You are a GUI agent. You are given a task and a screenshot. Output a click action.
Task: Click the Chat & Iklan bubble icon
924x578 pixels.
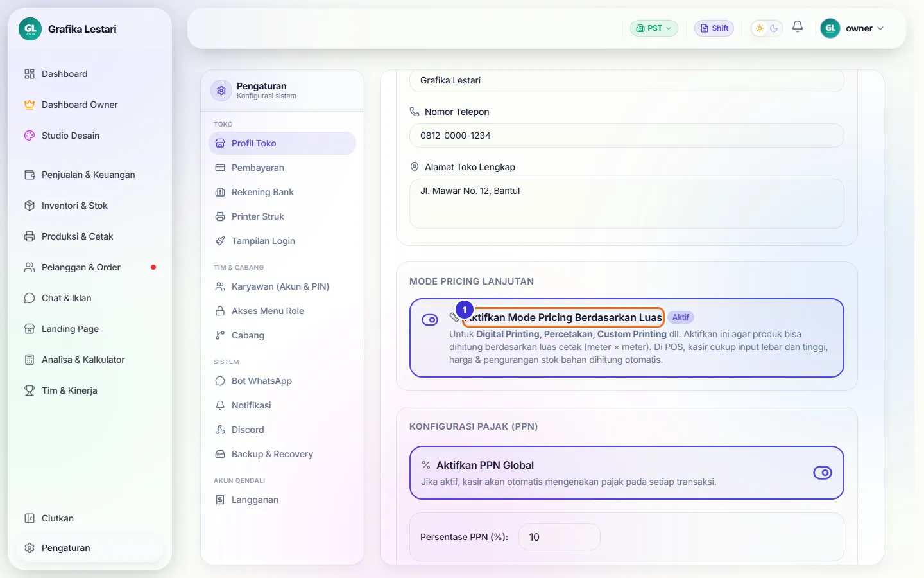coord(30,298)
